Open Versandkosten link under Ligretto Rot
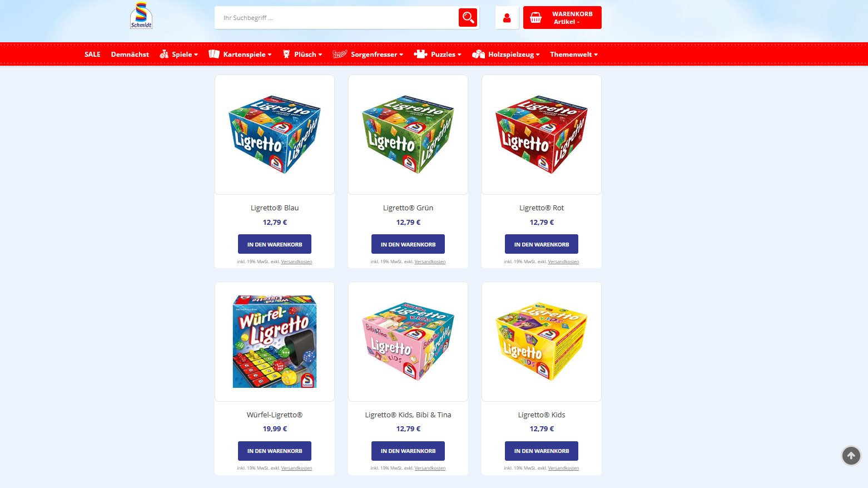Viewport: 868px width, 488px height. (563, 262)
